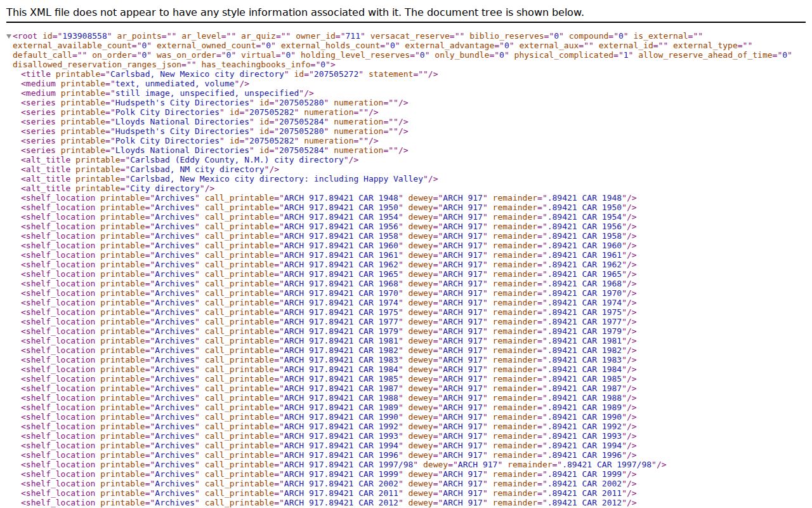812x508 pixels.
Task: Select shelf_location row for CAR 1997/98
Action: [344, 465]
